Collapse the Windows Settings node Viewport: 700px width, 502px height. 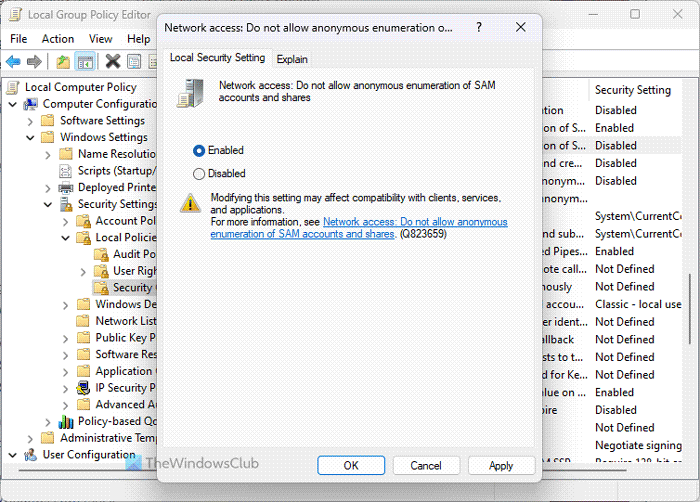pos(30,138)
